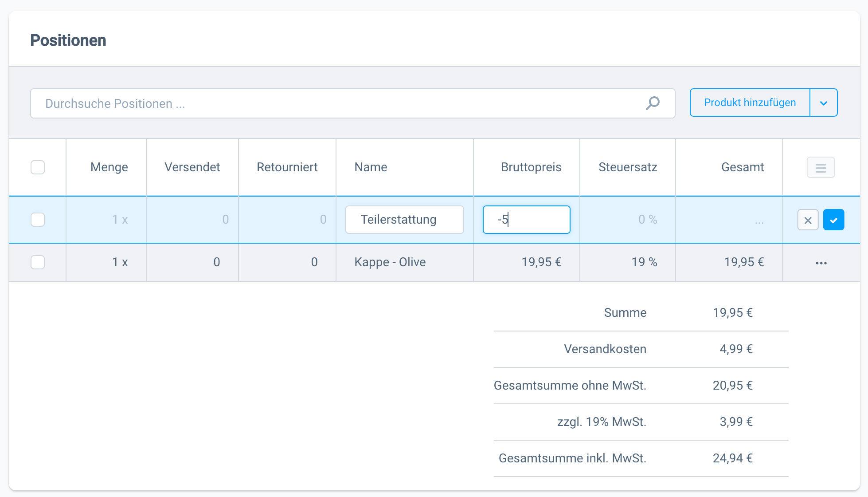Screen dimensions: 868x497
Task: Click the Teilerstattung name input field
Action: coord(404,220)
